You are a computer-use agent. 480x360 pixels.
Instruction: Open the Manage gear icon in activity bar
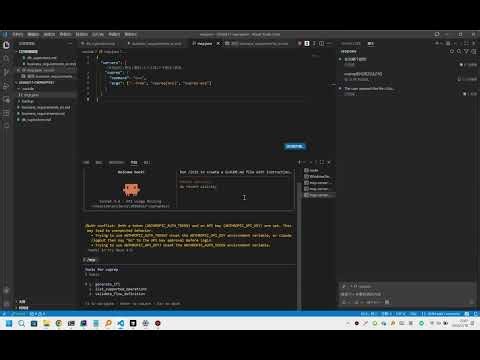(x=6, y=304)
